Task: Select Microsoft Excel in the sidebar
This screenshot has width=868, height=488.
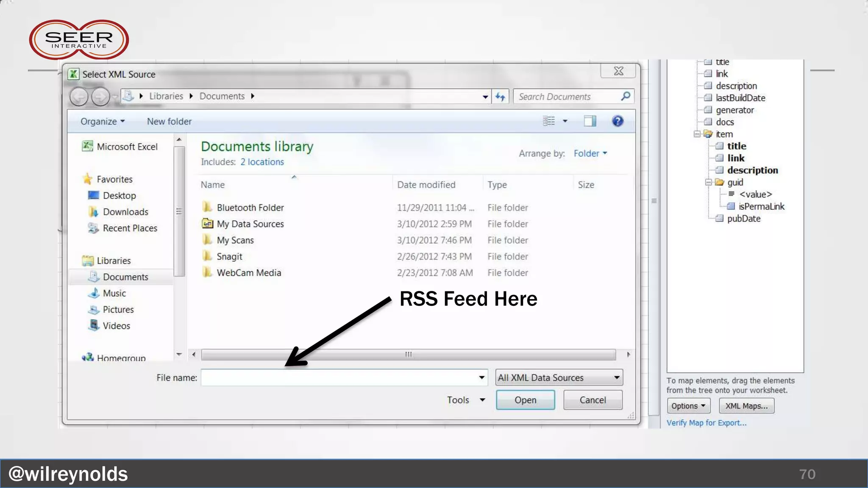Action: click(x=127, y=147)
